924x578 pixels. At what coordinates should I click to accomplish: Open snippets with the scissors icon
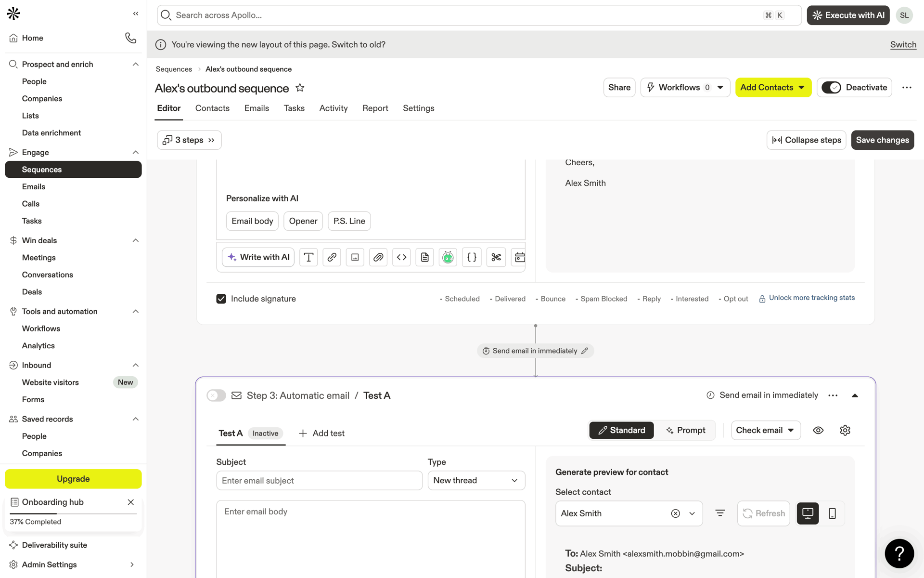pyautogui.click(x=496, y=257)
